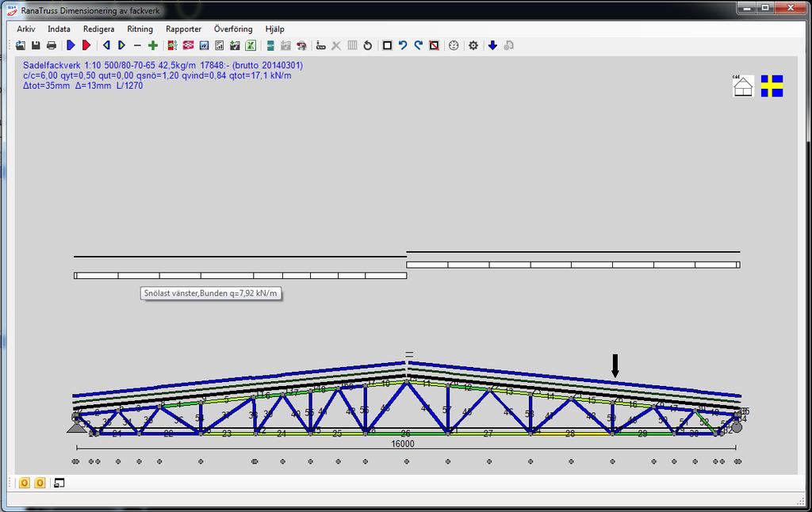
Task: Click the save floppy disk icon
Action: tap(36, 45)
